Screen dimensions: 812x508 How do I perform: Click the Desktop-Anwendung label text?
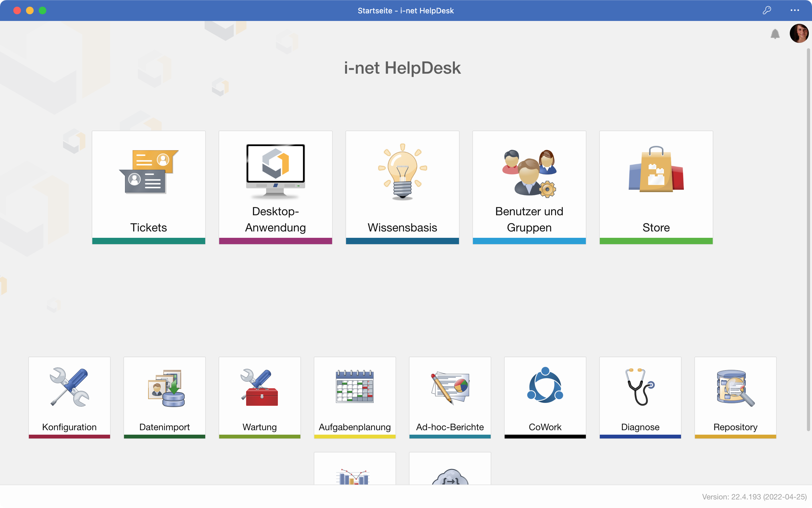click(x=275, y=219)
